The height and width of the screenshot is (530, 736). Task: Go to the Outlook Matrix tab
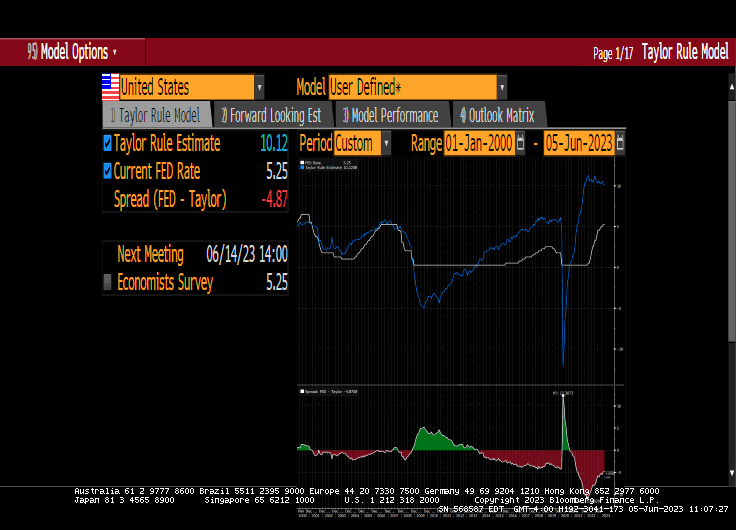tap(497, 115)
